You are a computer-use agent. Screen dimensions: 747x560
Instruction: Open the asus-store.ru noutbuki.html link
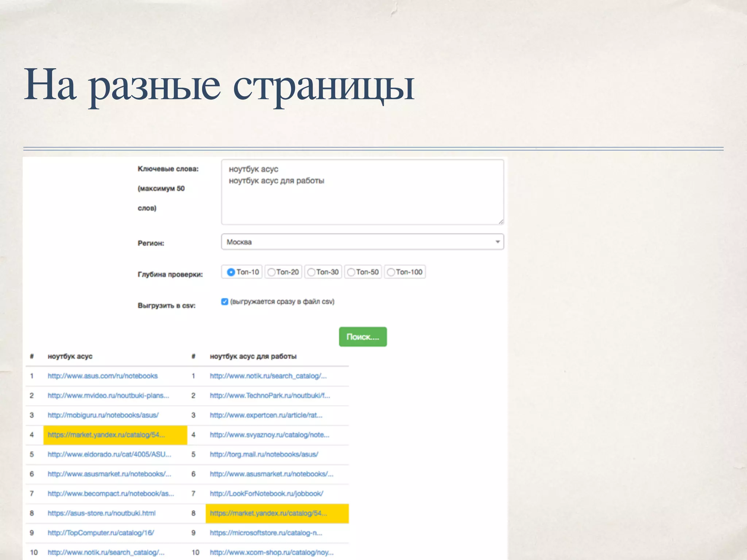click(x=101, y=513)
